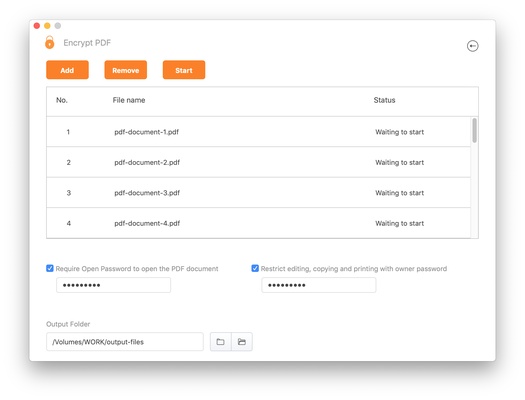Click Waiting to start status for pdf-document-2.pdf
This screenshot has width=525, height=400.
[399, 162]
